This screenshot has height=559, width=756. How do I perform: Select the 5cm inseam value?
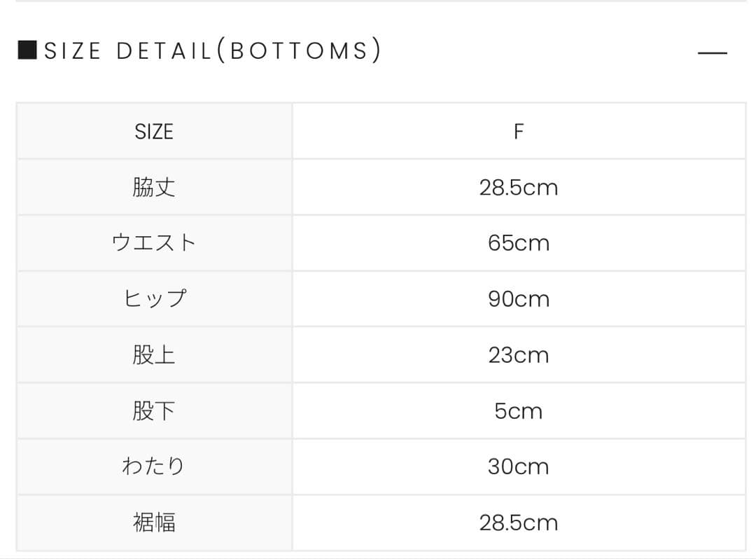point(519,411)
